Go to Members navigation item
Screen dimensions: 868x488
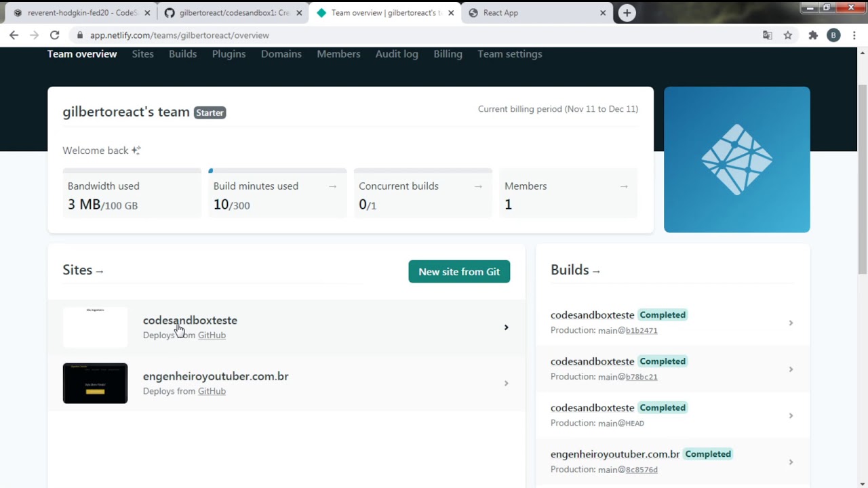point(338,54)
